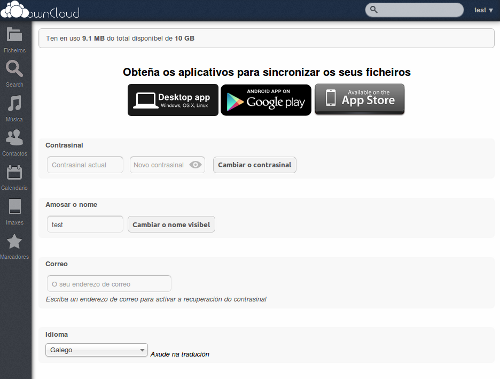Image resolution: width=500 pixels, height=379 pixels.
Task: Open the Contactos app icon
Action: click(14, 138)
